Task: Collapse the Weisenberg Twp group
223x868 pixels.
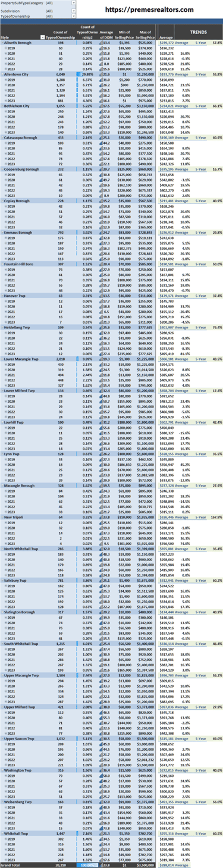Action: click(2, 801)
